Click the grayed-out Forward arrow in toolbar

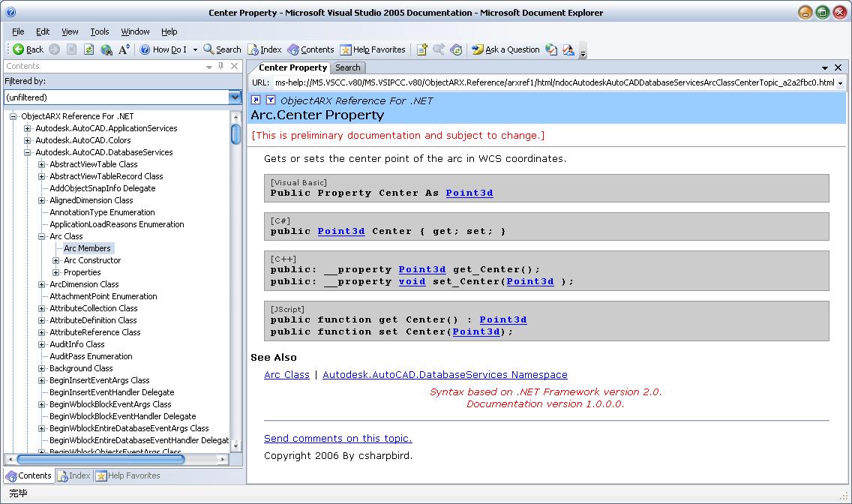54,49
